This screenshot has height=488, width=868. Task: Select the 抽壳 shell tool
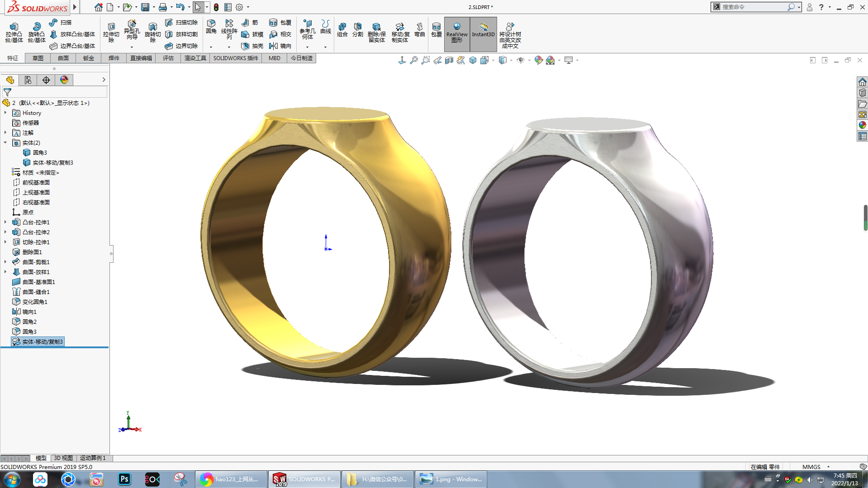coord(252,46)
